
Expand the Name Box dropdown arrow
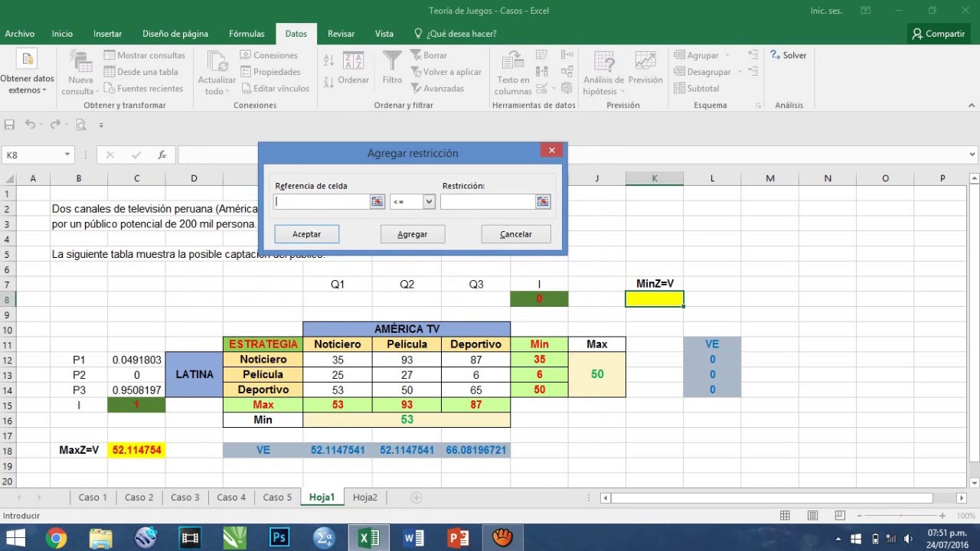click(67, 155)
